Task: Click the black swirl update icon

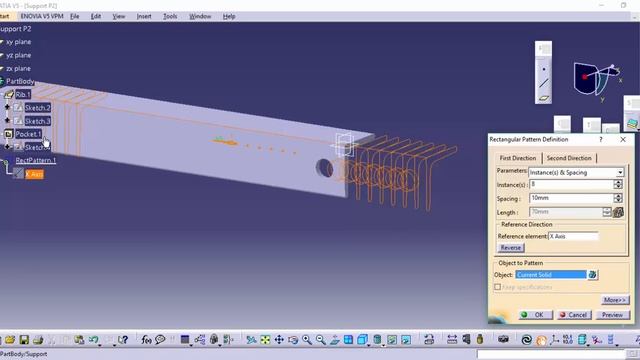Action: tap(527, 339)
